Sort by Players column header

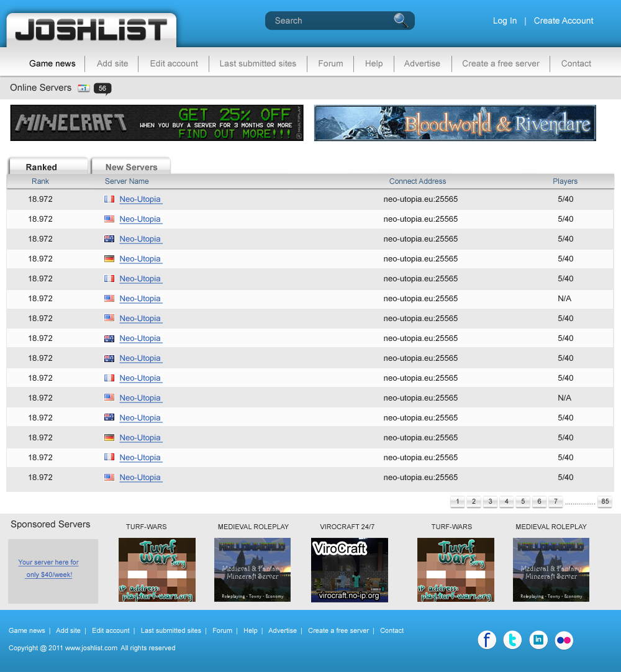565,181
